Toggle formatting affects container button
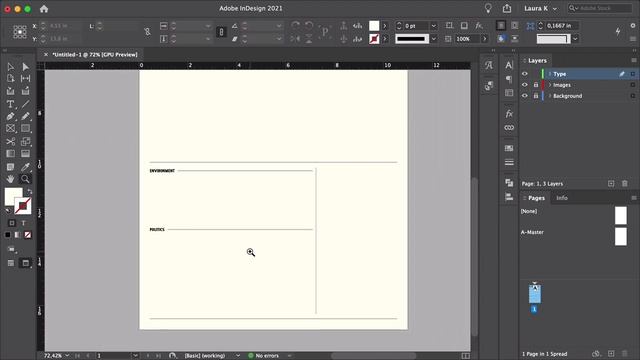Image resolution: width=640 pixels, height=360 pixels. [12, 223]
